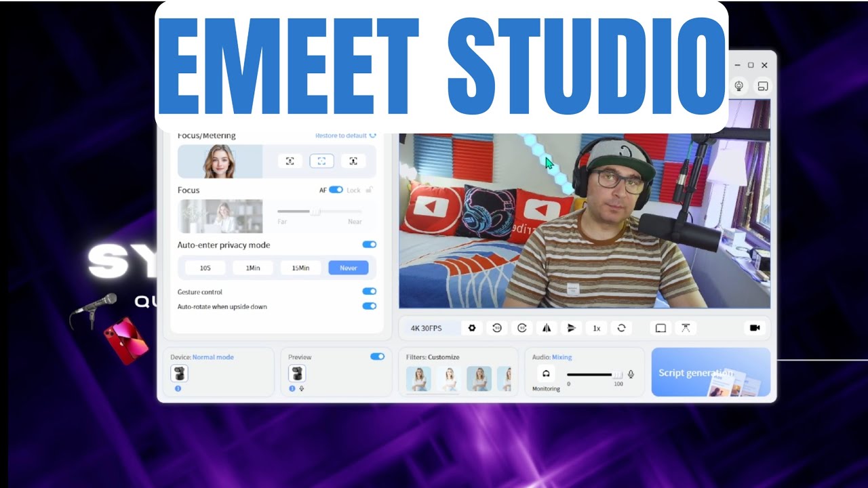Click the small microphone icon in Preview panel
The image size is (868, 488).
click(301, 388)
